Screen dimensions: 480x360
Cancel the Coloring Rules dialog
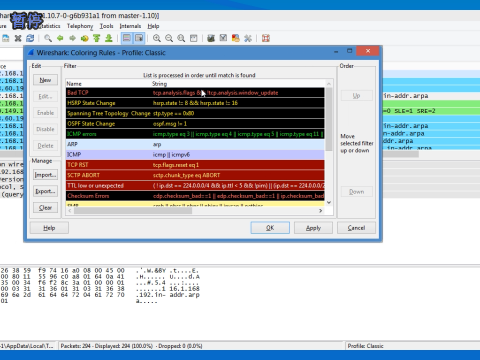point(356,228)
